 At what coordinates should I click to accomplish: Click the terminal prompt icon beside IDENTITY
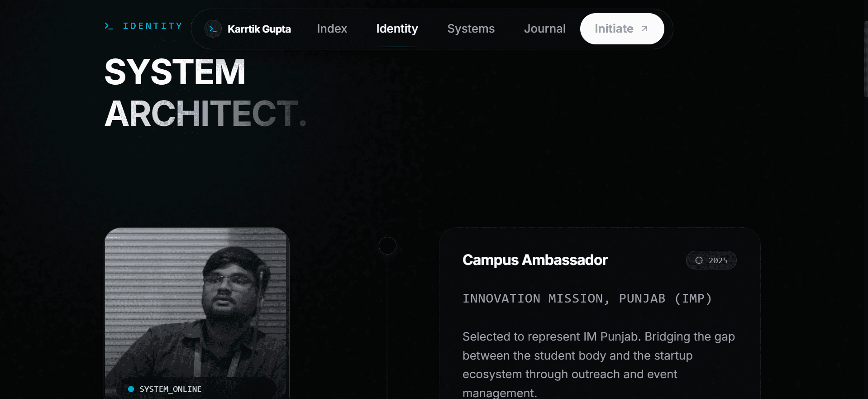[109, 26]
